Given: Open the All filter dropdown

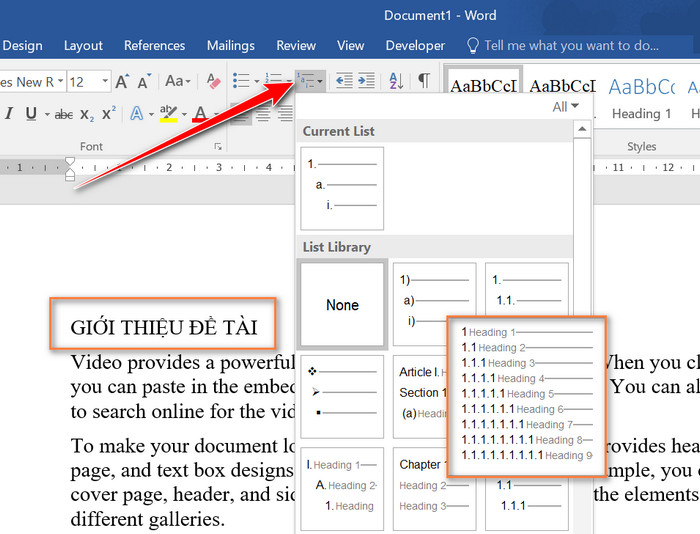Looking at the screenshot, I should coord(566,107).
